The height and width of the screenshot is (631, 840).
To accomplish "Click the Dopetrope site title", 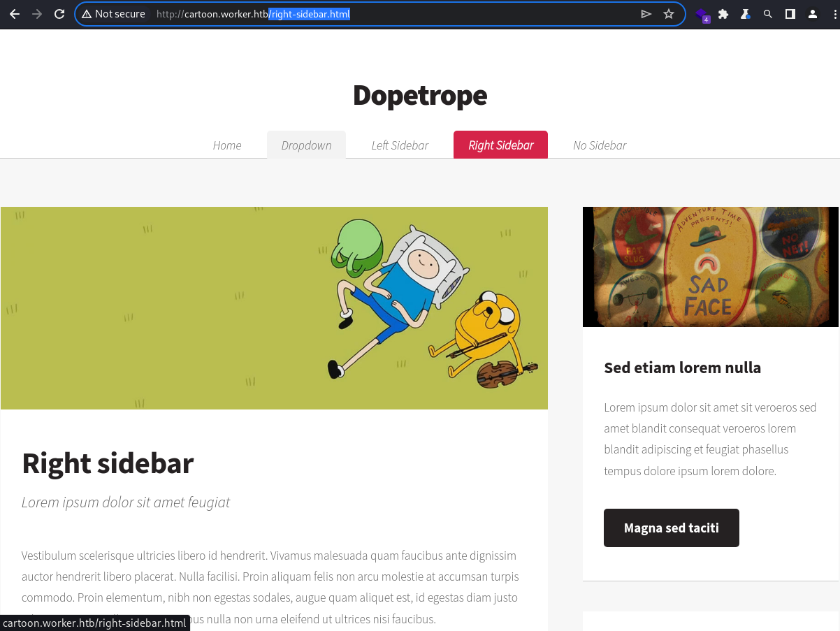I will point(420,95).
